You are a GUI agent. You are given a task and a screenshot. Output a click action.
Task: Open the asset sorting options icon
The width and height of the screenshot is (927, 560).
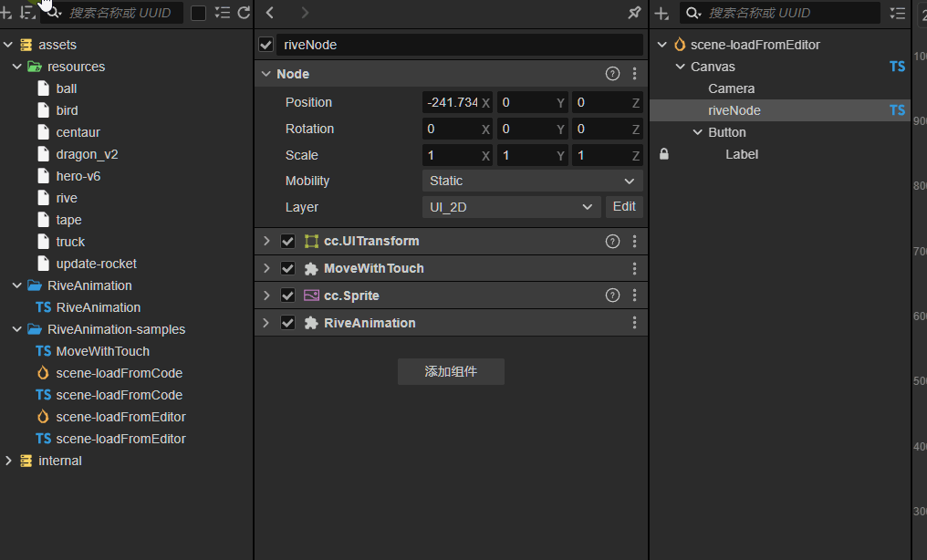pyautogui.click(x=26, y=13)
